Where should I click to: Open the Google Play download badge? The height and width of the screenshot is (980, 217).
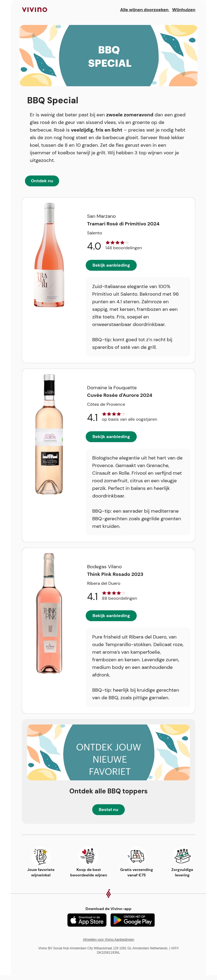pyautogui.click(x=132, y=920)
